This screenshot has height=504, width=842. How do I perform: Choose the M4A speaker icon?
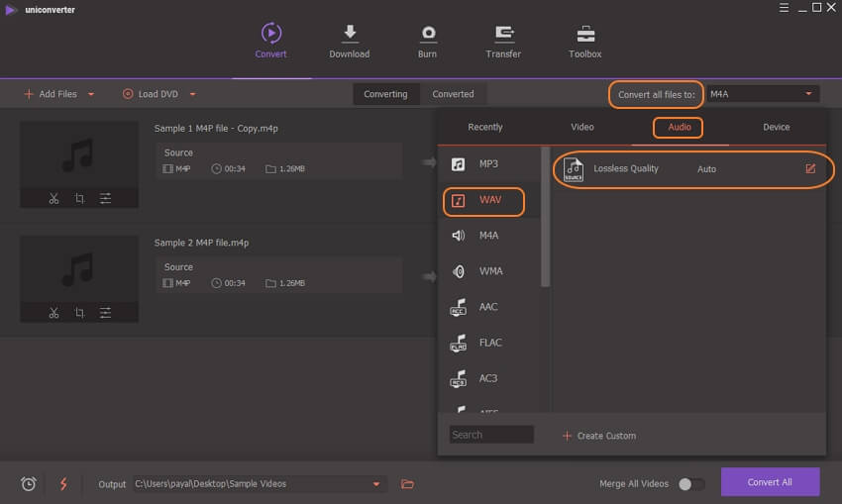coord(458,236)
